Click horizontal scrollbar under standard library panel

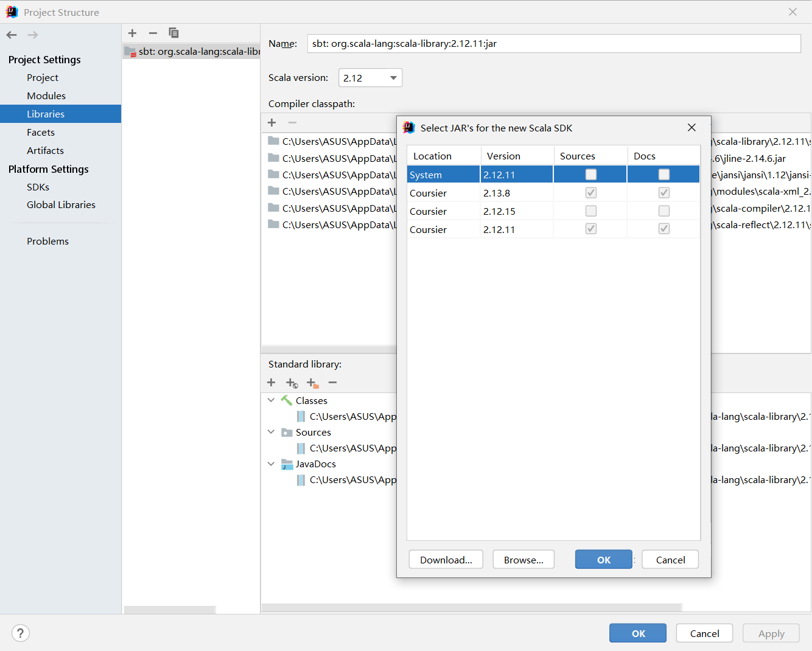point(472,607)
